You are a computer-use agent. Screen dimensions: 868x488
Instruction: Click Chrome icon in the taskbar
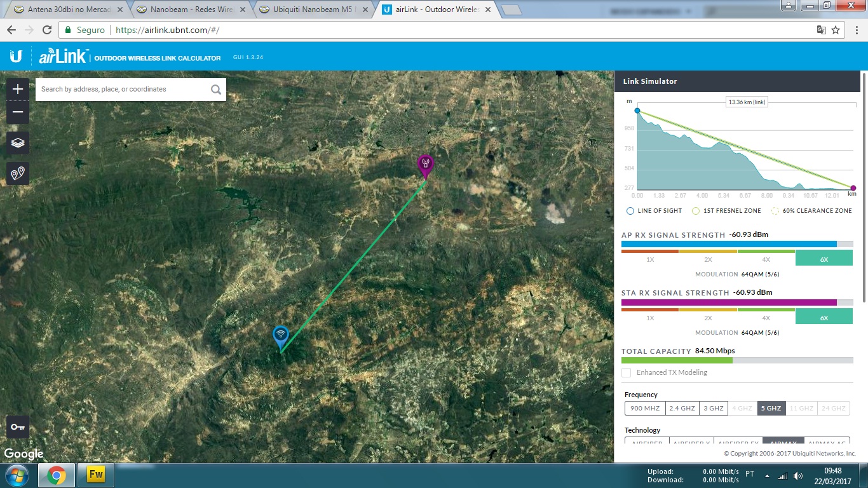57,475
